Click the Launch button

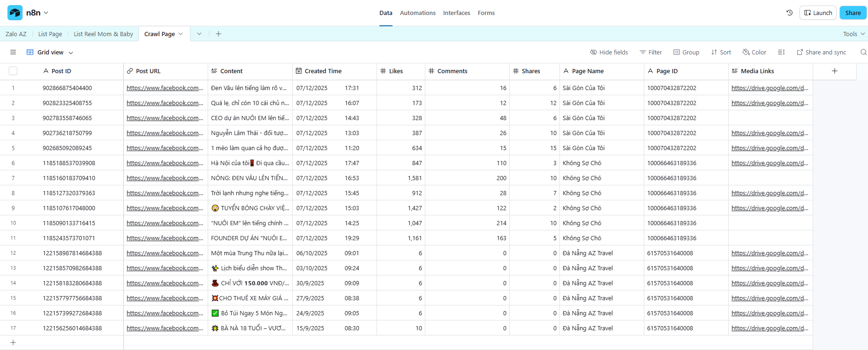[818, 13]
